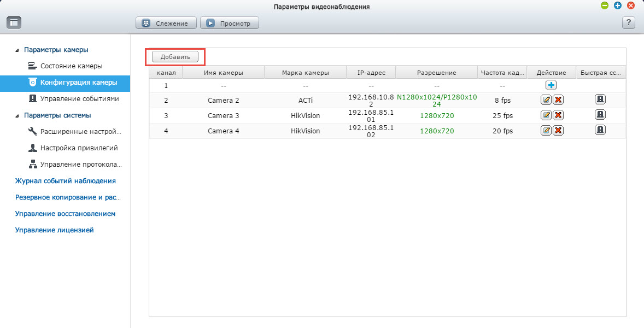Click the Разрешение column header

click(437, 73)
